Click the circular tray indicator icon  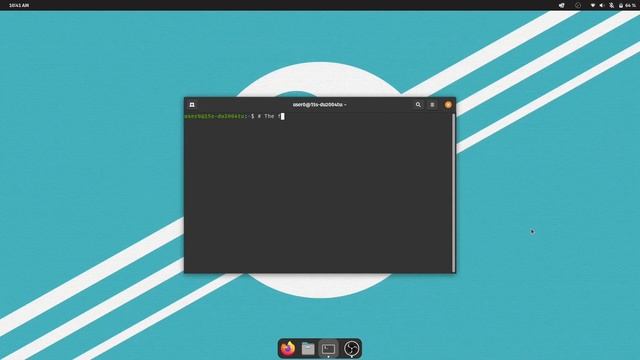pos(578,5)
